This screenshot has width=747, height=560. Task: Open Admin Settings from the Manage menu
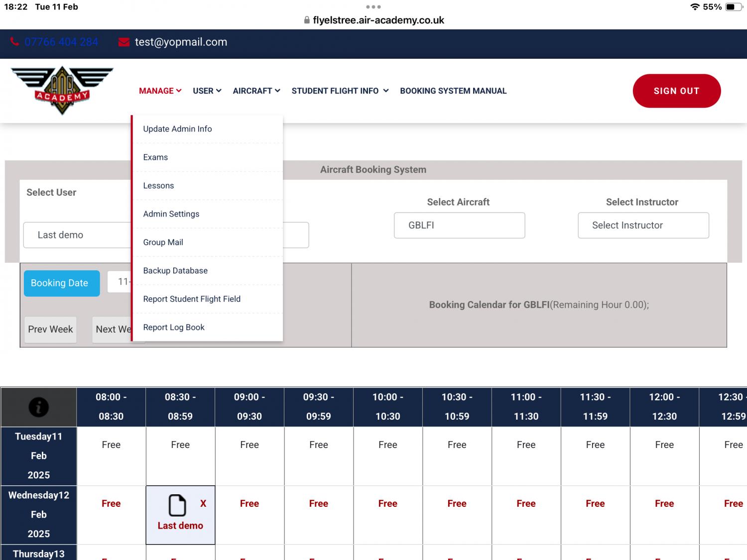[x=171, y=214]
